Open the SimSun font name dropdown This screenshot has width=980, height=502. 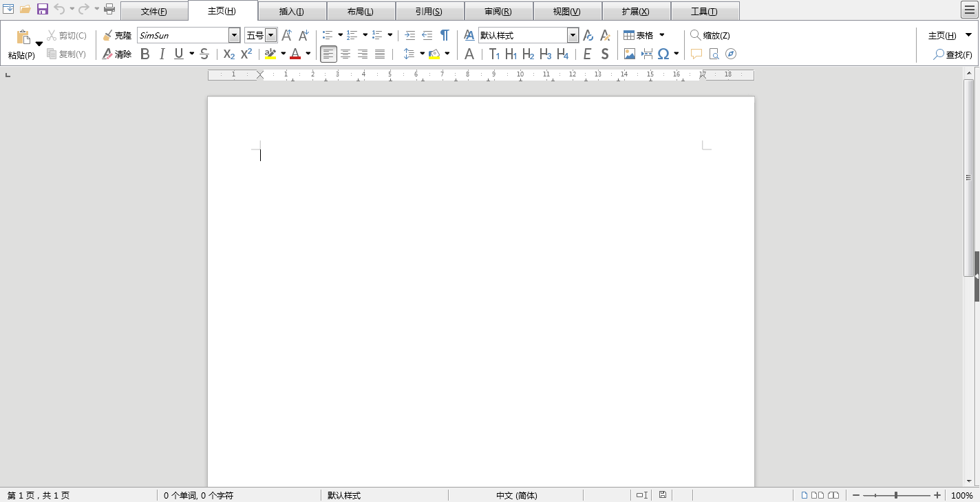point(234,36)
